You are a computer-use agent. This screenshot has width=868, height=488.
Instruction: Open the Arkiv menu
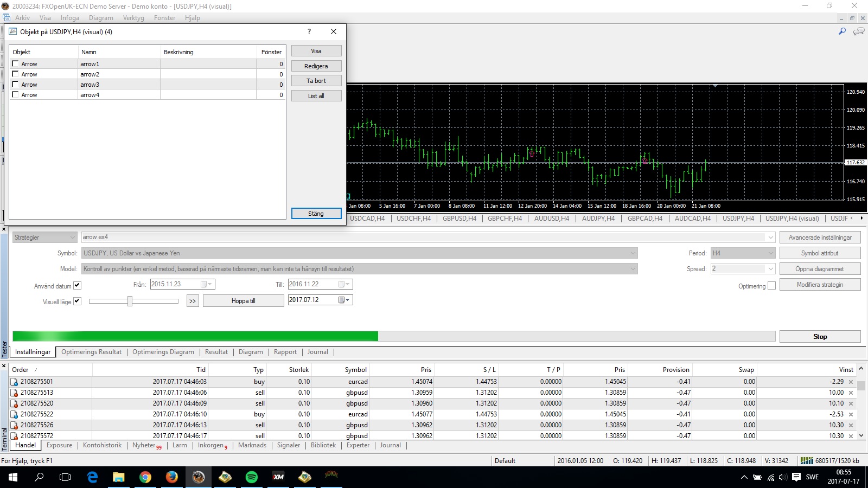[x=22, y=18]
